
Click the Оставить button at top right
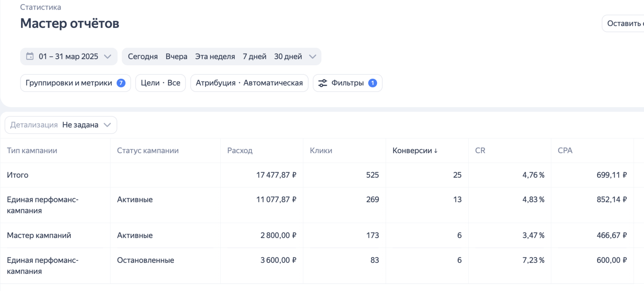624,23
